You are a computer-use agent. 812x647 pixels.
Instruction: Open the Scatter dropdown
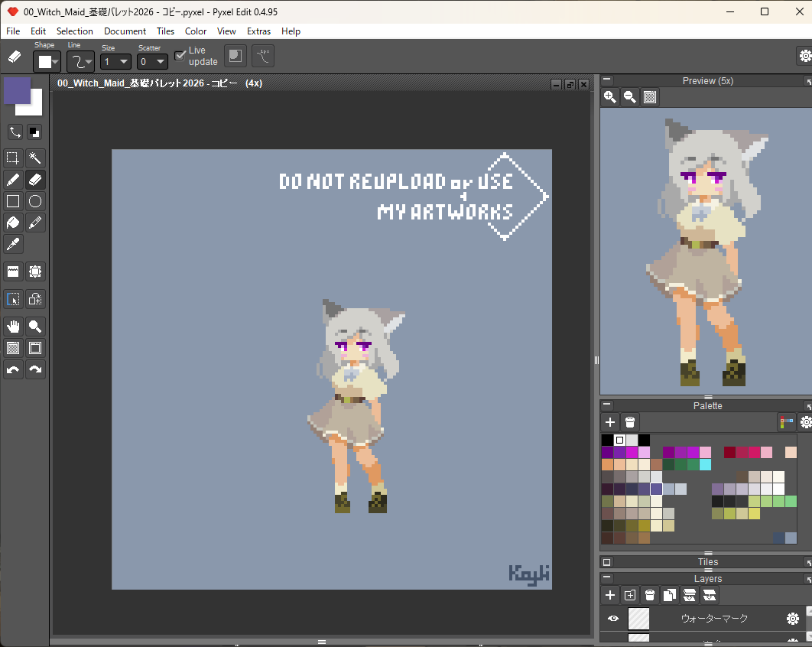[x=152, y=62]
